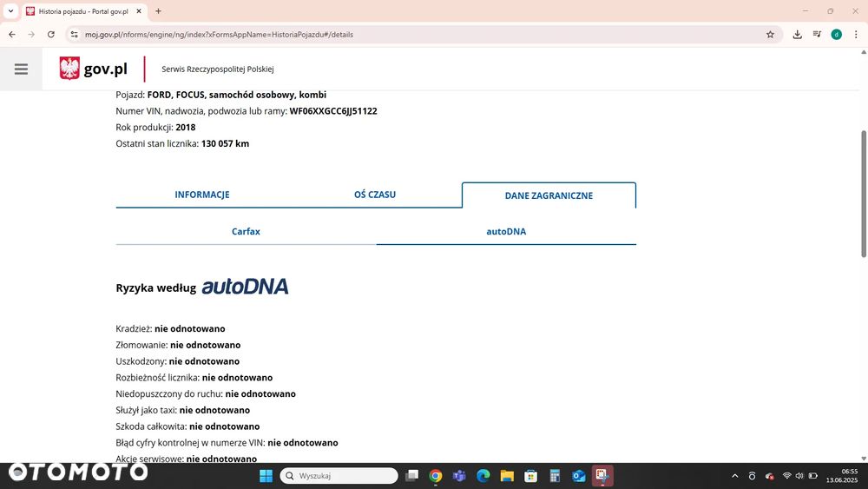Go back with the browser back arrow

tap(12, 35)
